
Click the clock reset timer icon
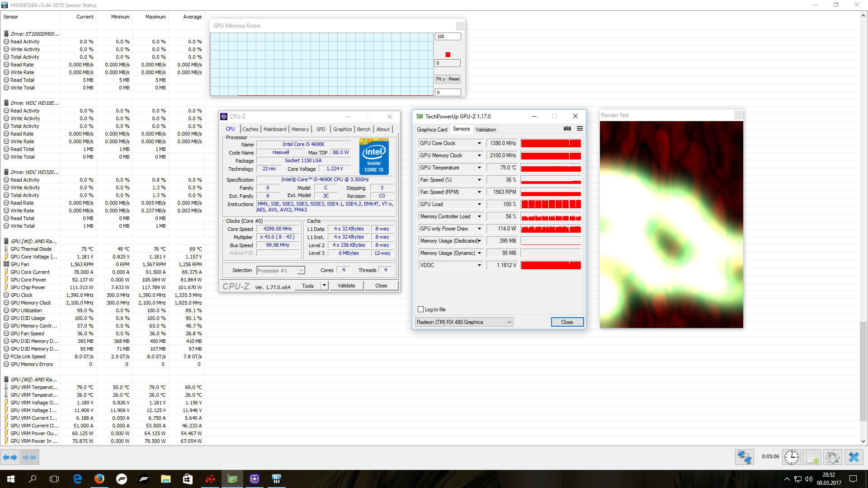(791, 457)
